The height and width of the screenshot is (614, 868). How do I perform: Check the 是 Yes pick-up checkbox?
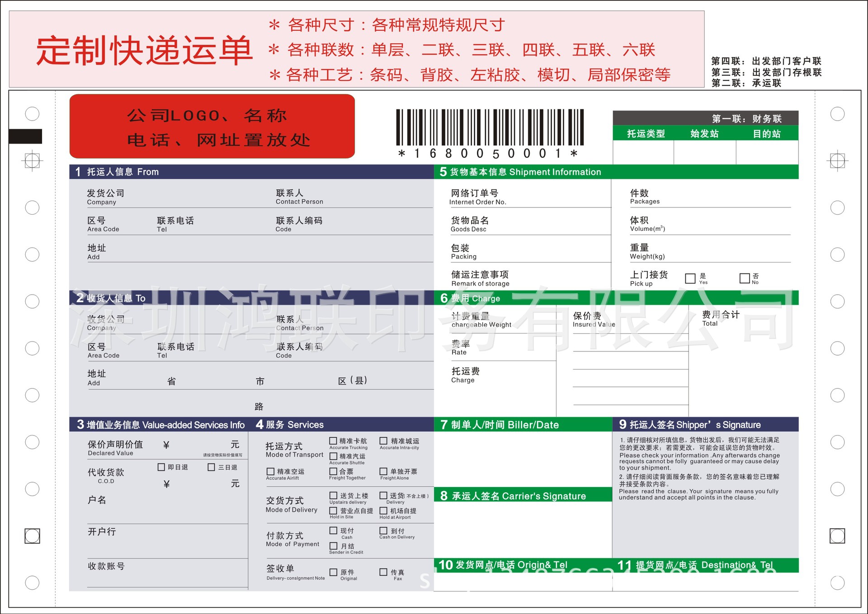click(x=690, y=278)
